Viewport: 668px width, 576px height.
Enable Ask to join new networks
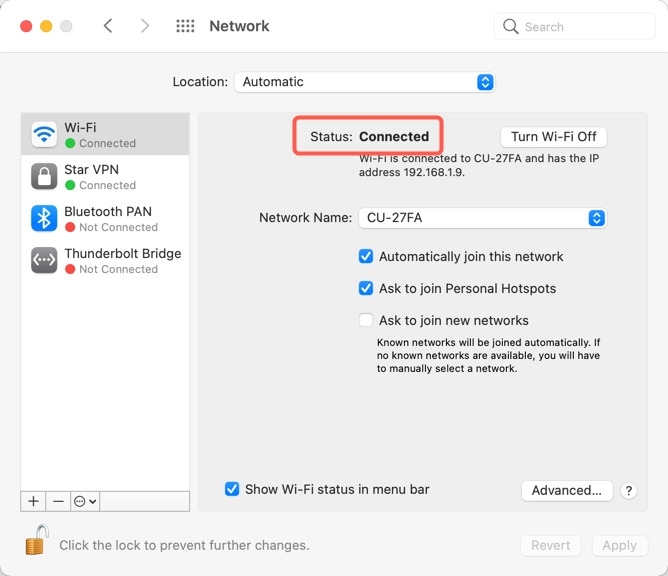(366, 321)
